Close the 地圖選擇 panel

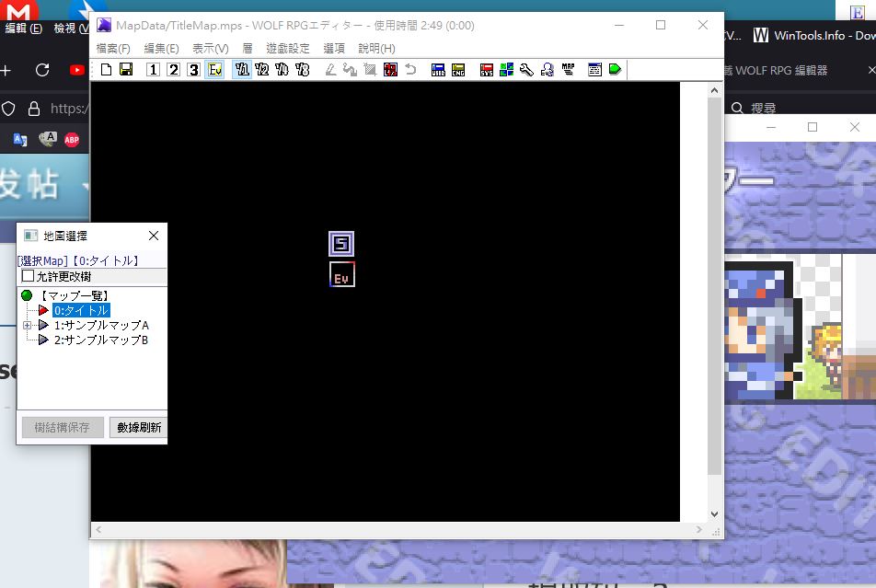[x=154, y=236]
